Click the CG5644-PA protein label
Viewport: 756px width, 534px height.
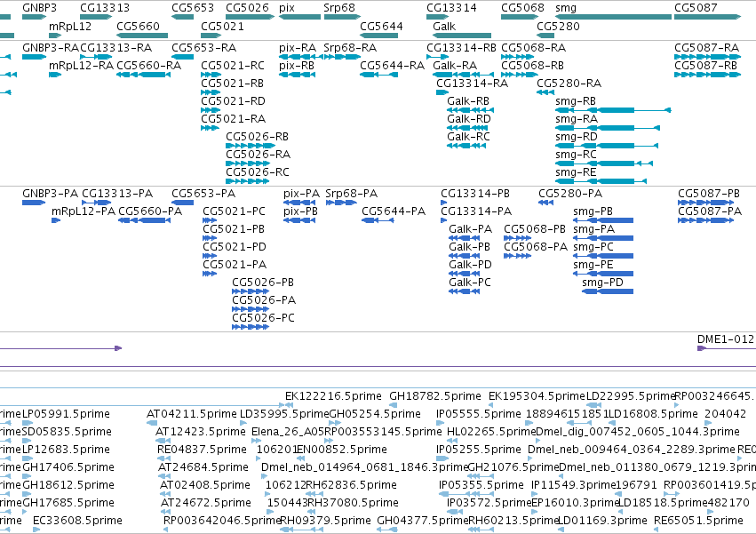pos(394,211)
